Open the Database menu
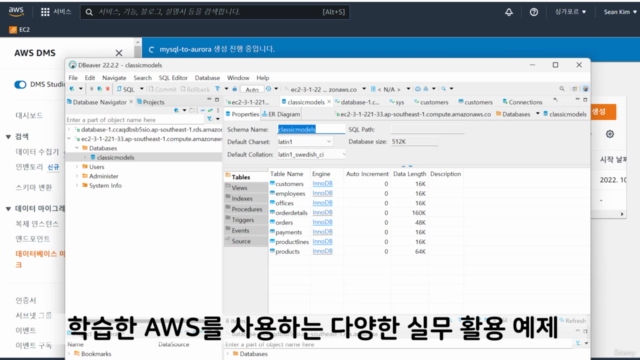 pos(207,78)
